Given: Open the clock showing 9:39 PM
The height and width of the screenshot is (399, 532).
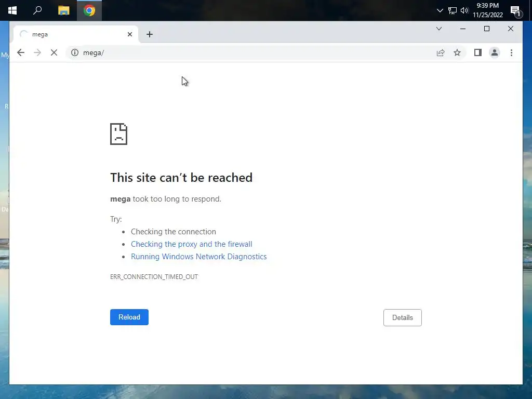Looking at the screenshot, I should click(487, 10).
